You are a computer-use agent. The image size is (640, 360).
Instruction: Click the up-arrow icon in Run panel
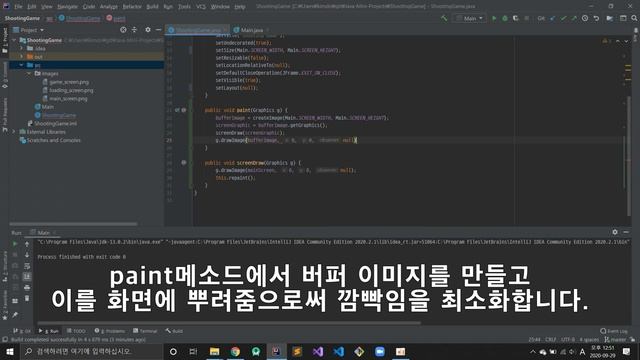pos(27,244)
